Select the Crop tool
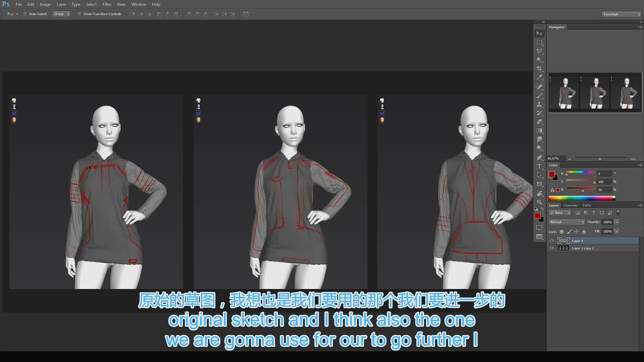The image size is (644, 362). point(539,68)
